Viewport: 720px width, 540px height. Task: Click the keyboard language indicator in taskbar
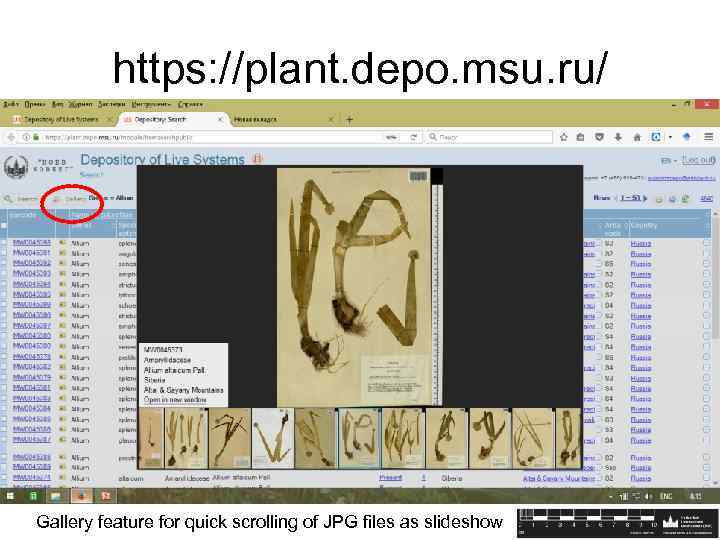(x=666, y=496)
